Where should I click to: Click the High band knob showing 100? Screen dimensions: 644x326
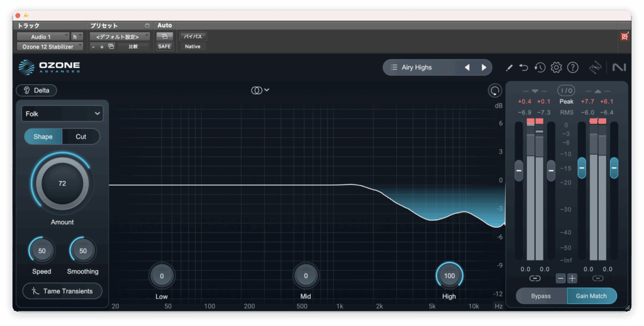449,276
